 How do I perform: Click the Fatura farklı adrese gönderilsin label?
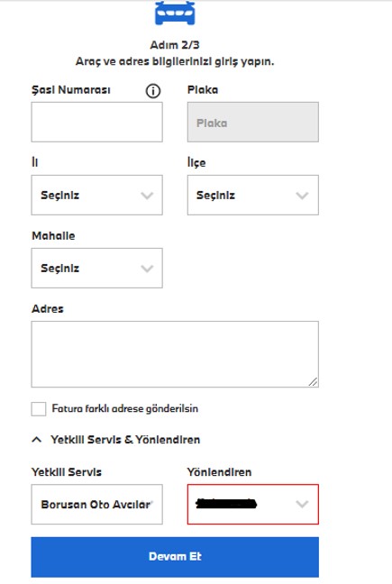click(125, 409)
